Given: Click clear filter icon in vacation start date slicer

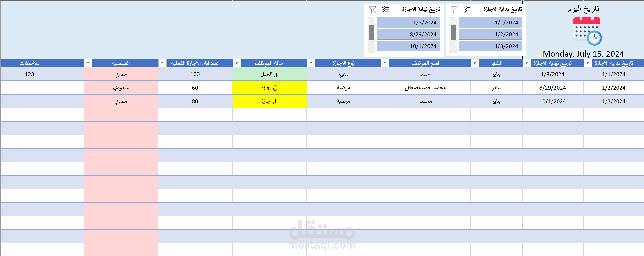Looking at the screenshot, I should 454,10.
